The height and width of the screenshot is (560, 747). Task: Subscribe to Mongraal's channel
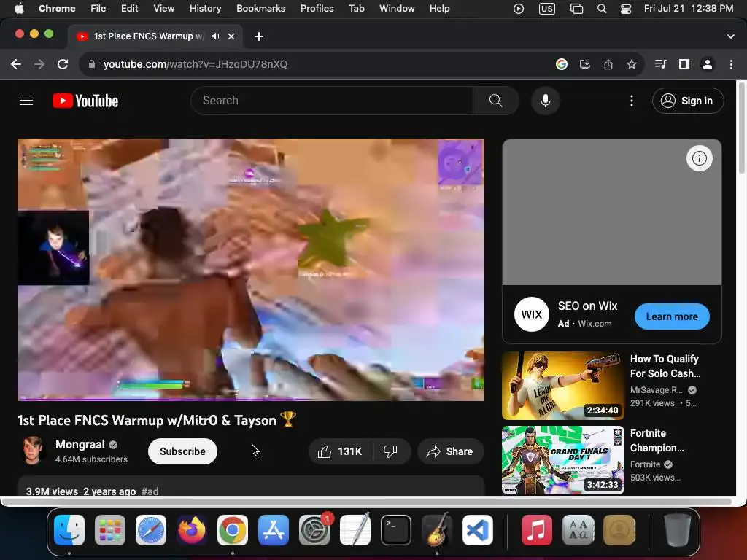(182, 451)
